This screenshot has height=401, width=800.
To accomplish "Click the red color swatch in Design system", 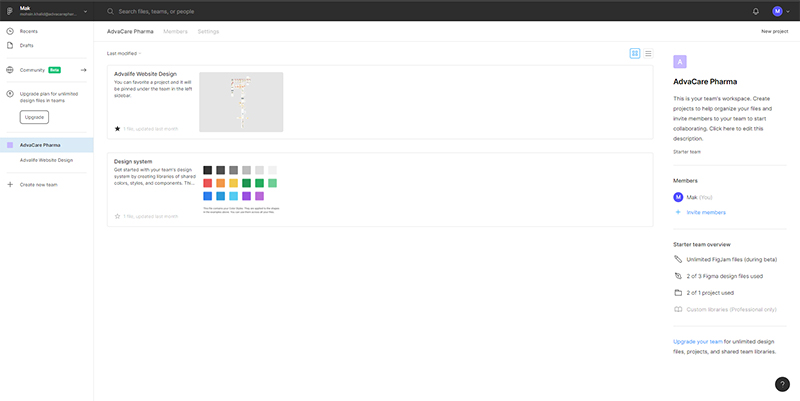I will pyautogui.click(x=207, y=183).
